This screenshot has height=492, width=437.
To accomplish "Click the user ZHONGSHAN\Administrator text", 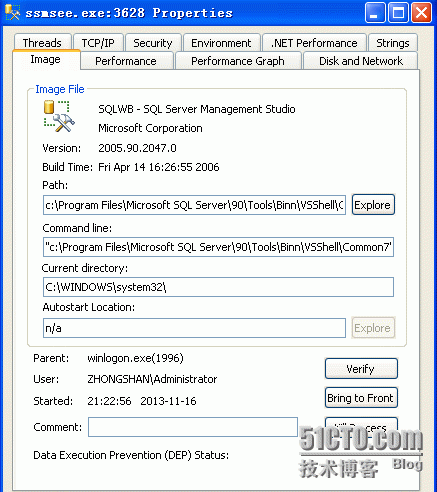I will [152, 379].
